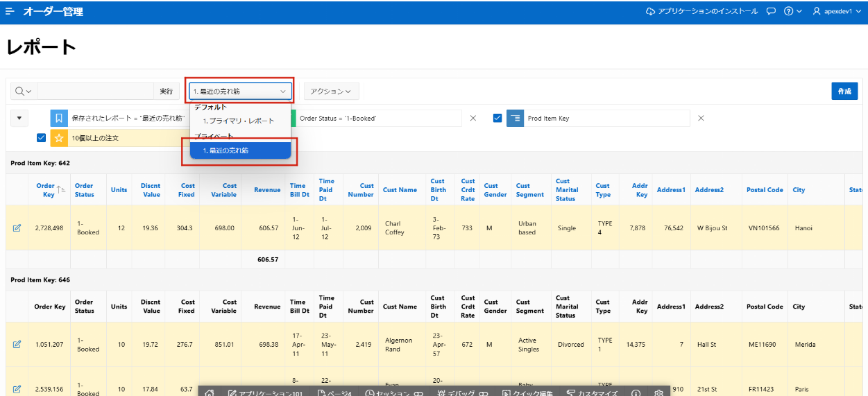Click the 10個以上の注文 highlight label
The width and height of the screenshot is (868, 396).
pyautogui.click(x=95, y=139)
